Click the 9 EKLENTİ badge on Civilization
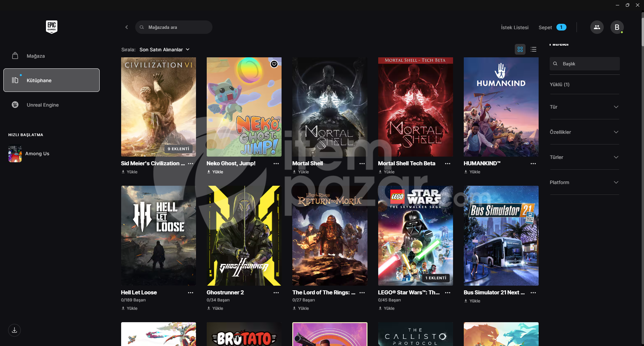This screenshot has width=644, height=346. pyautogui.click(x=179, y=149)
